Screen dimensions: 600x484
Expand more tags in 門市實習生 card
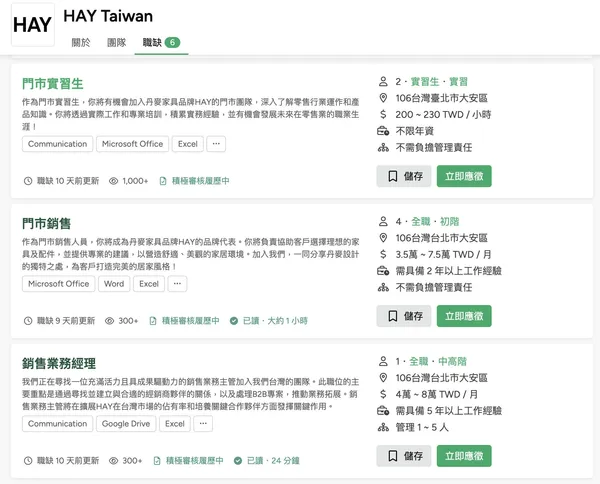[x=216, y=144]
